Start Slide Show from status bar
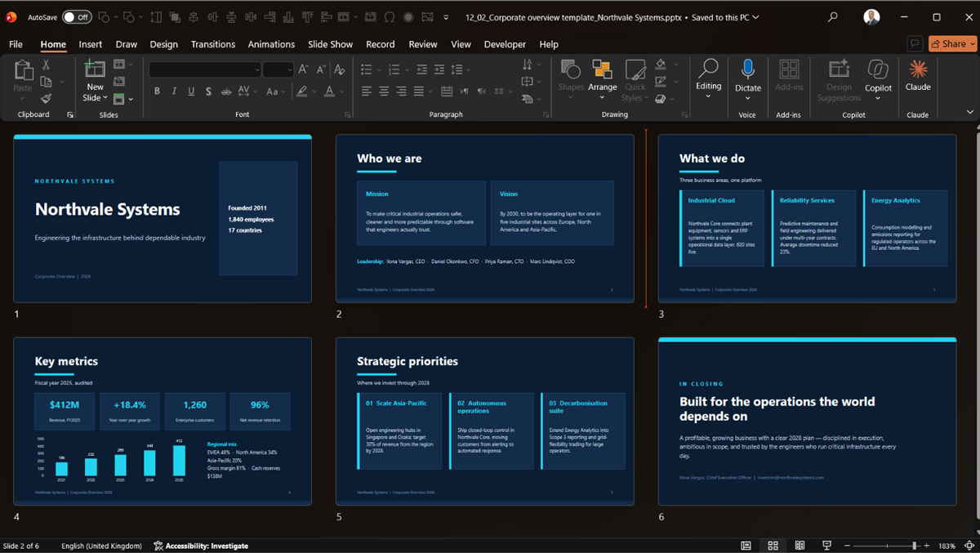980x553 pixels. click(x=826, y=546)
